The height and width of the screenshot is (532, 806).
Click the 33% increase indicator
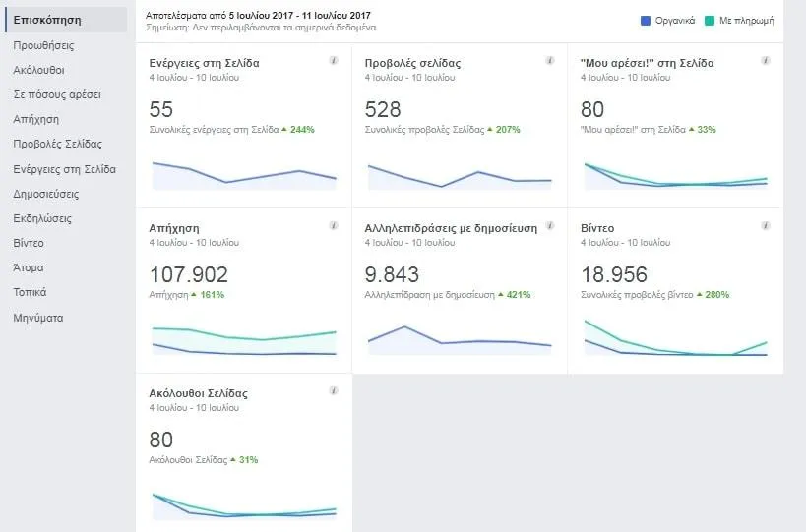(703, 130)
